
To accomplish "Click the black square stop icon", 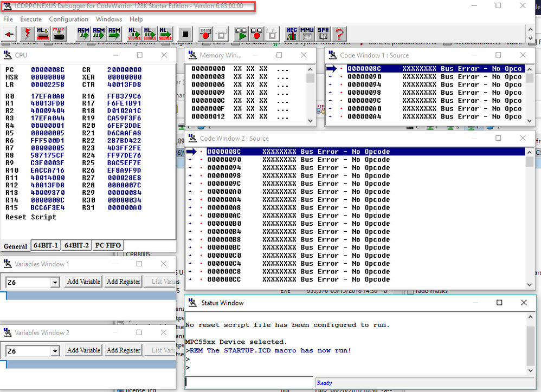I will coord(185,34).
